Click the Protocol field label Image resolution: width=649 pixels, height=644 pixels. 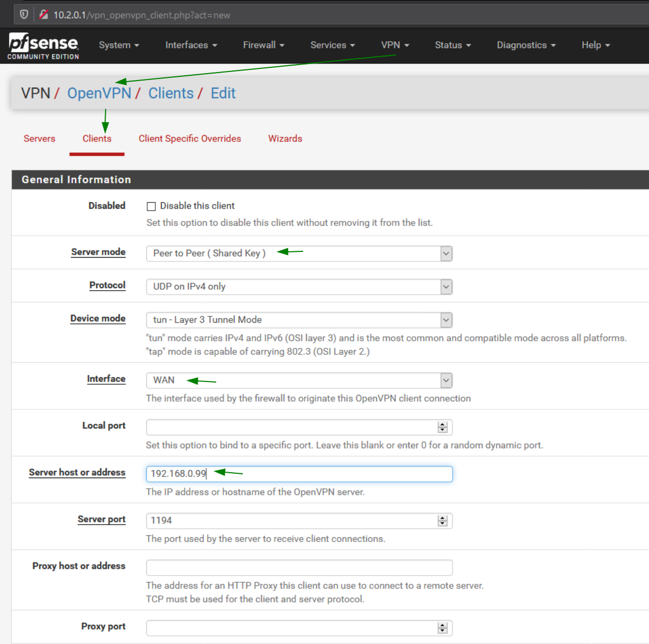point(107,285)
